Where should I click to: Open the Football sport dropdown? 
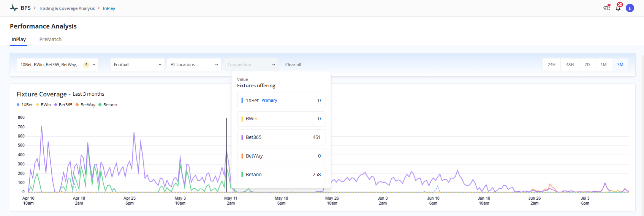tap(137, 65)
